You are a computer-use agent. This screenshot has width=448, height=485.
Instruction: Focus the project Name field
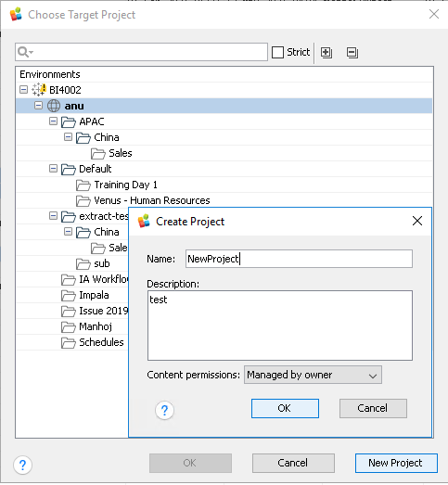click(299, 259)
